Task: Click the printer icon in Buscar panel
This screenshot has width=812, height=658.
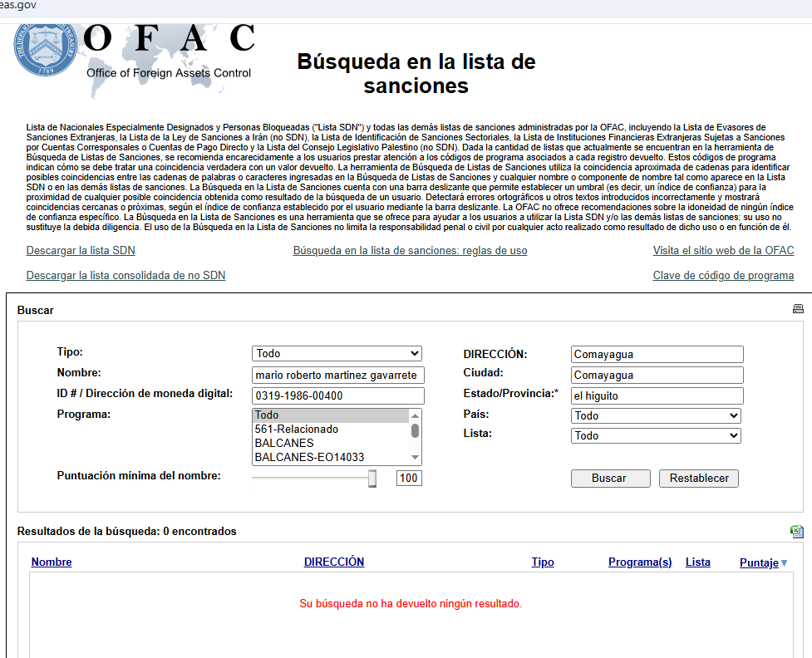Action: point(798,309)
